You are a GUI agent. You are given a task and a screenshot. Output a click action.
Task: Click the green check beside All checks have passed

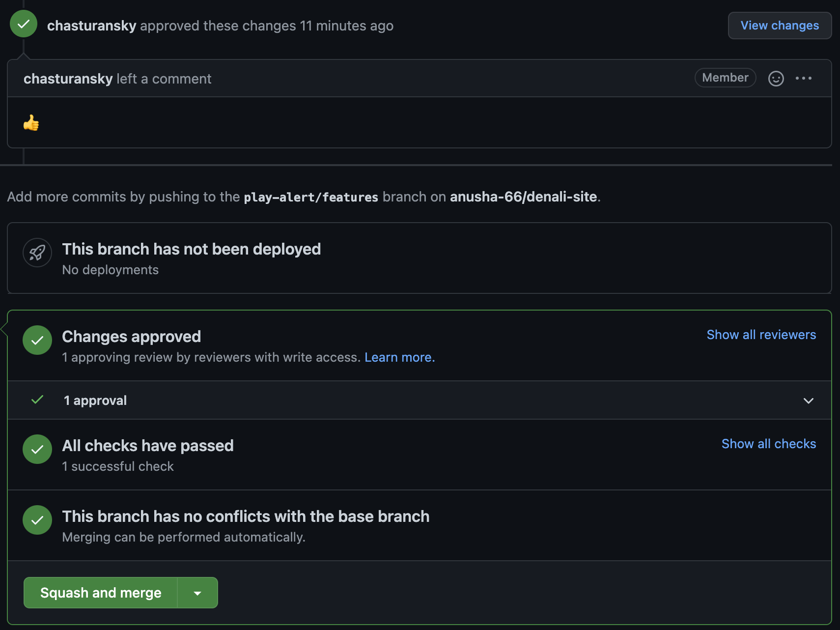pyautogui.click(x=37, y=449)
